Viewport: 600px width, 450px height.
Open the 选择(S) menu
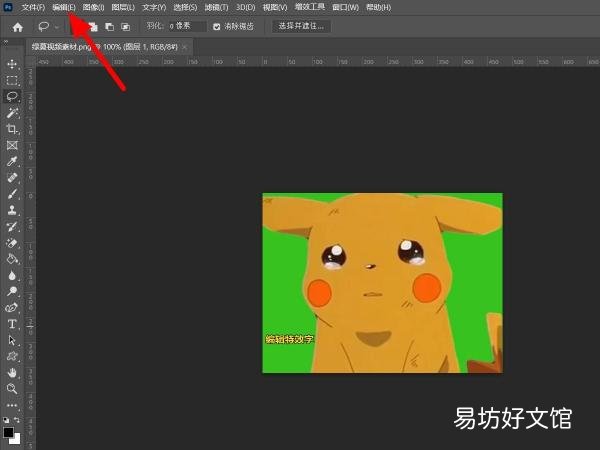pyautogui.click(x=185, y=7)
